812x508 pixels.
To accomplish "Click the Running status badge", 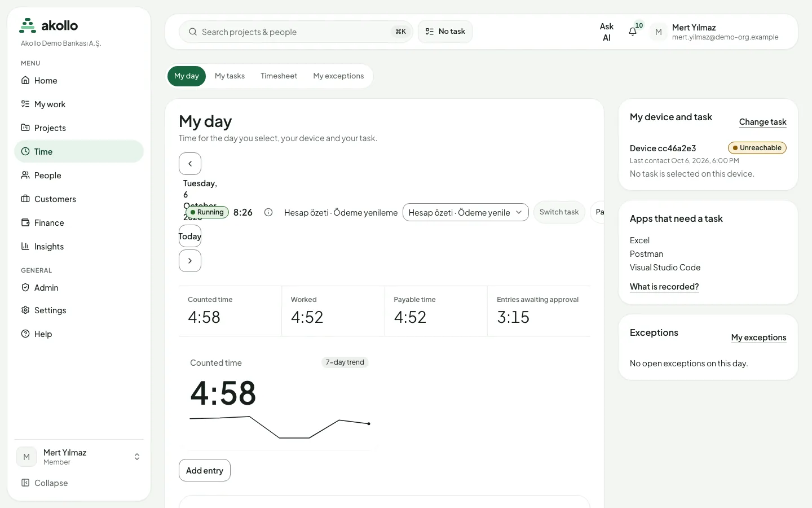I will click(x=207, y=212).
